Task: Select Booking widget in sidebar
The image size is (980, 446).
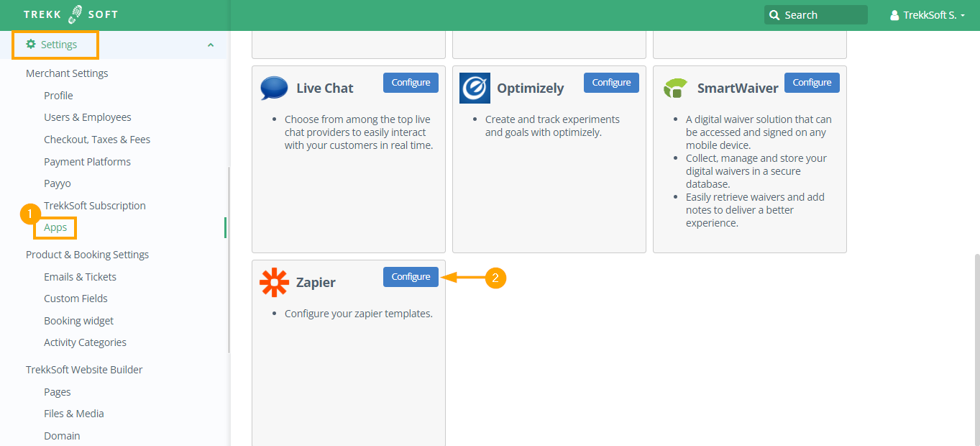Action: (78, 321)
